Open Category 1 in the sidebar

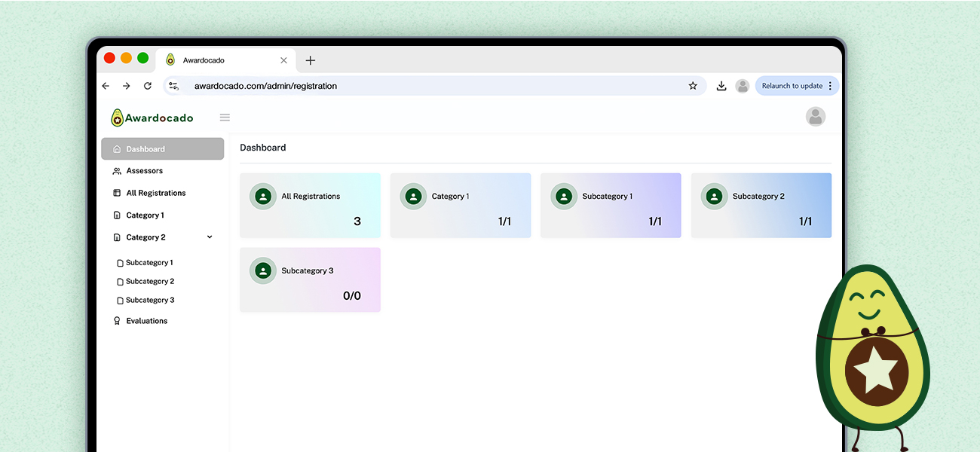pos(145,215)
